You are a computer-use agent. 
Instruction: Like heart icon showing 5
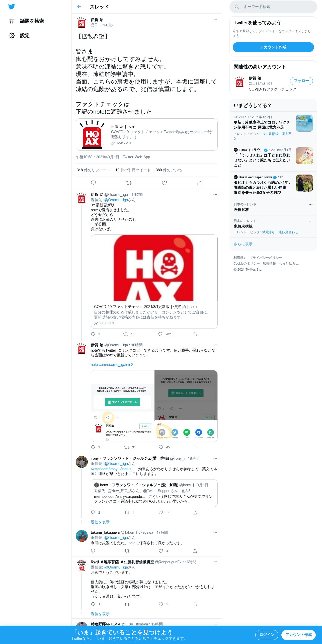(x=161, y=604)
